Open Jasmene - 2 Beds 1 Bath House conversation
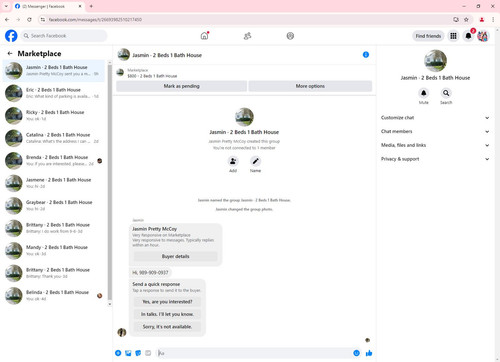This screenshot has width=500, height=362. point(54,183)
